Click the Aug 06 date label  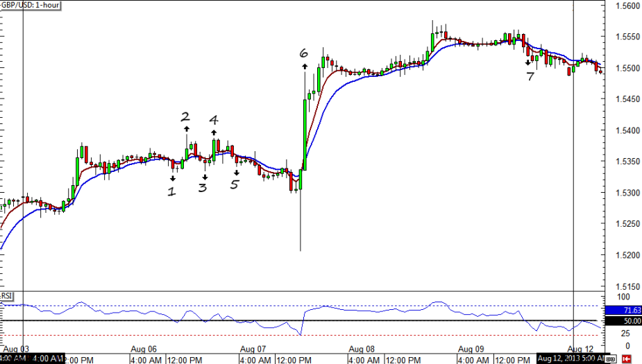tap(144, 349)
